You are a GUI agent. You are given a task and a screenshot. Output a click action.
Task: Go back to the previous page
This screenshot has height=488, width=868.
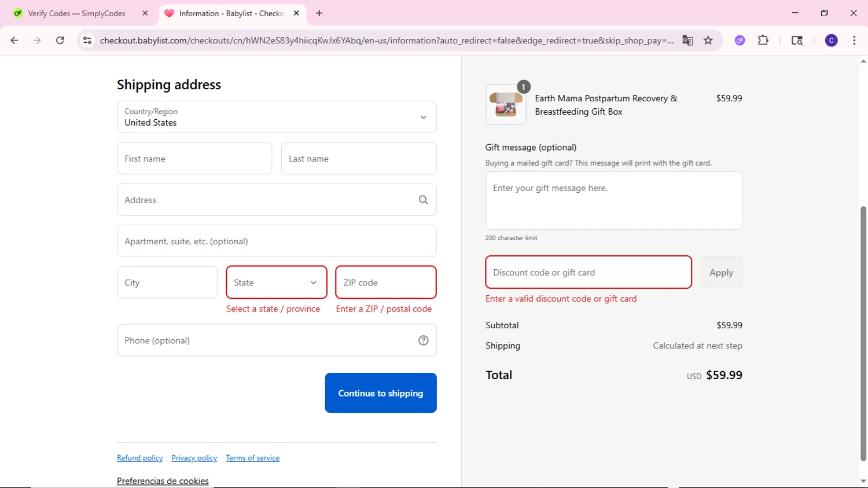[x=14, y=41]
